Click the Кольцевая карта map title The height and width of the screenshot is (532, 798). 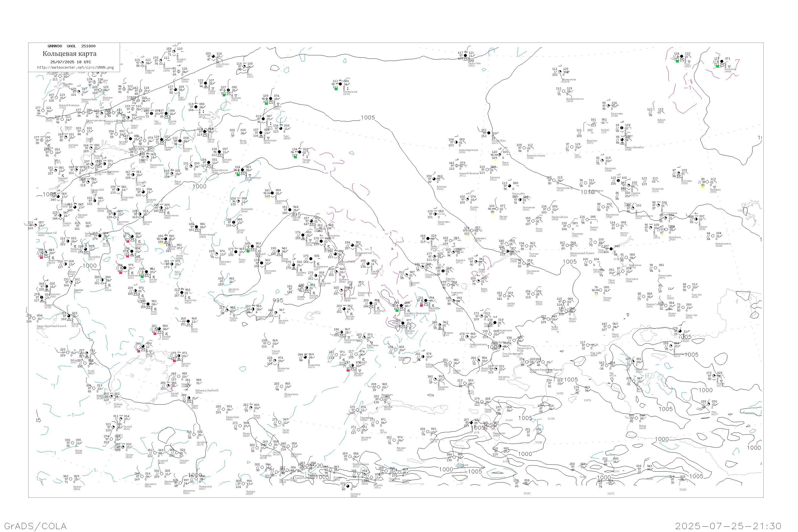point(69,54)
